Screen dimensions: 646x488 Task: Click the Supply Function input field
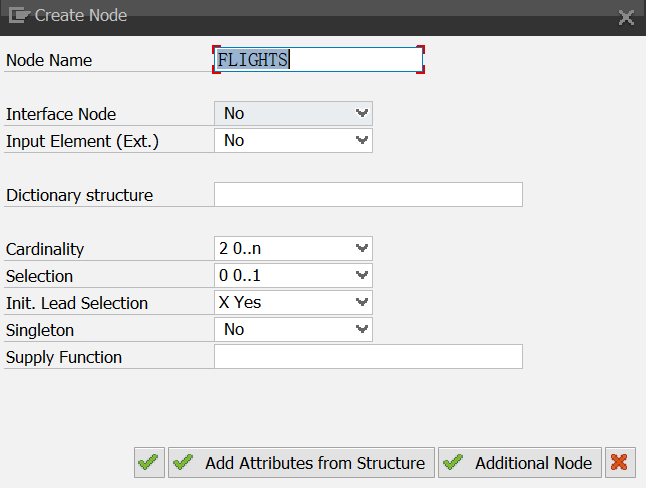click(x=368, y=357)
